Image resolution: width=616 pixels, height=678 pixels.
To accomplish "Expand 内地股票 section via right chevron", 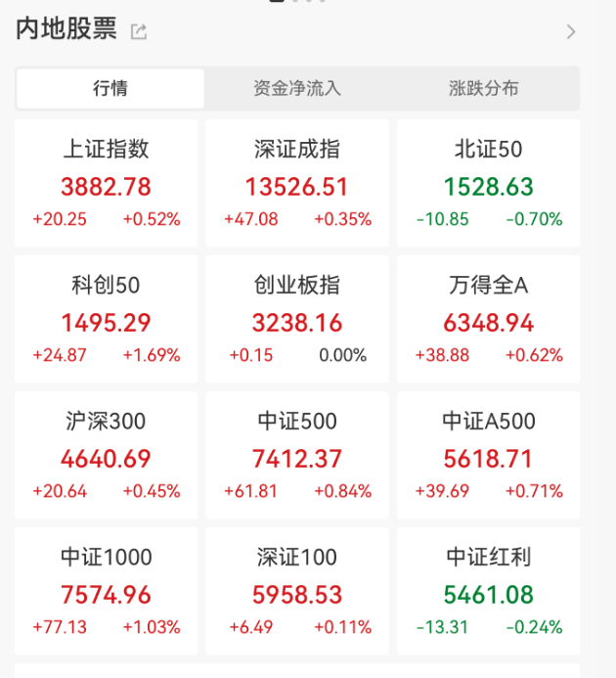I will (571, 31).
